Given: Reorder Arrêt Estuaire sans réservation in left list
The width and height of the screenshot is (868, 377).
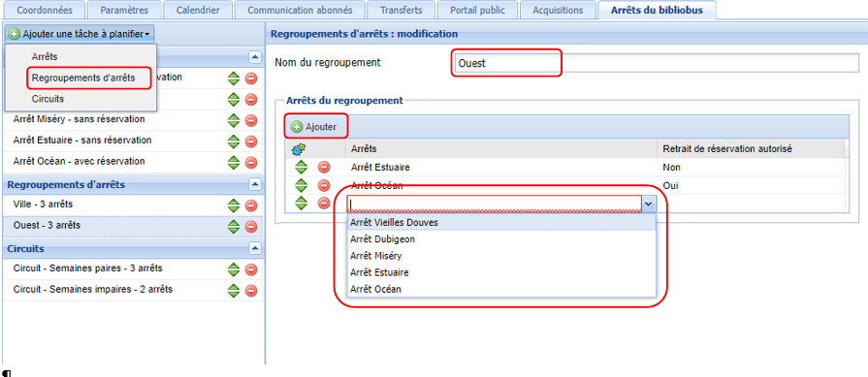Looking at the screenshot, I should (234, 141).
